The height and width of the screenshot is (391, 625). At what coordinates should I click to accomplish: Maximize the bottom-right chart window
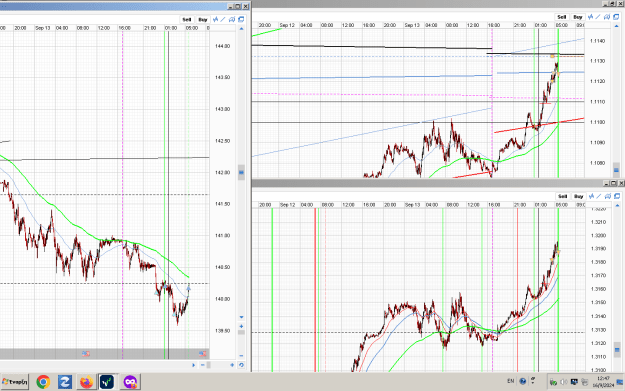pyautogui.click(x=613, y=183)
